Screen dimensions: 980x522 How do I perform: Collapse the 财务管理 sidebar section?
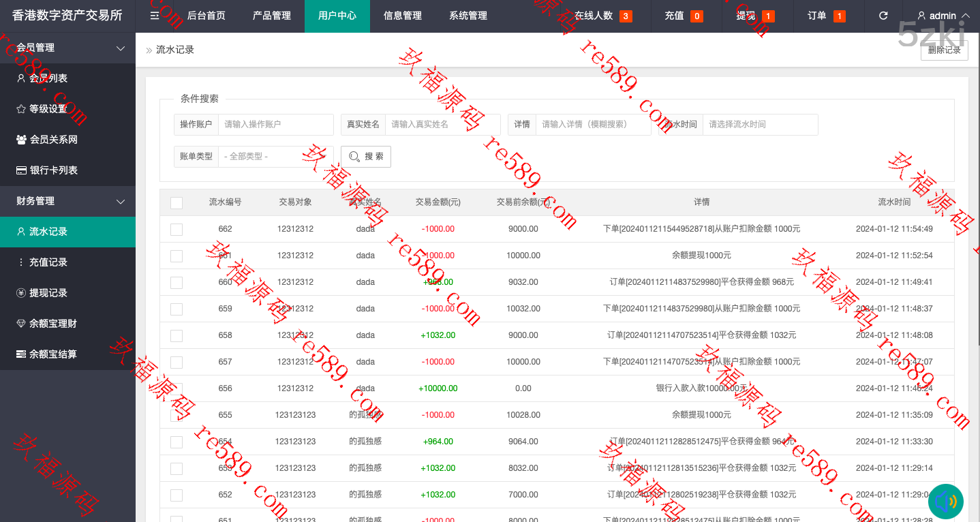[121, 201]
